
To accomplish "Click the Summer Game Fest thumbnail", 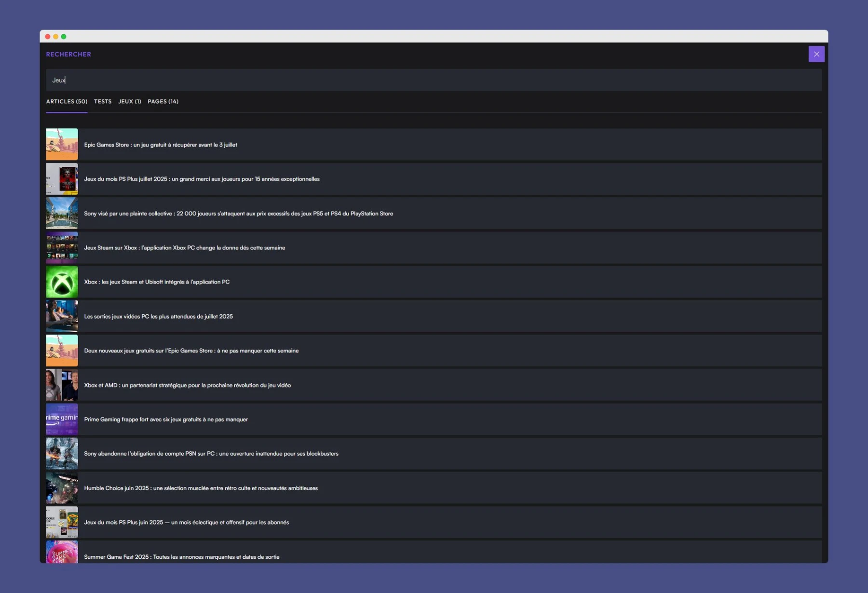I will pos(62,553).
